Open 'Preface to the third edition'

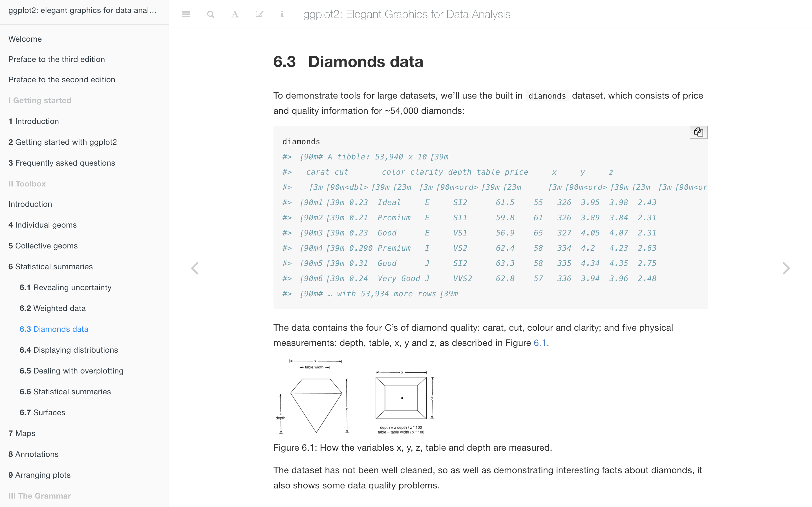[56, 59]
